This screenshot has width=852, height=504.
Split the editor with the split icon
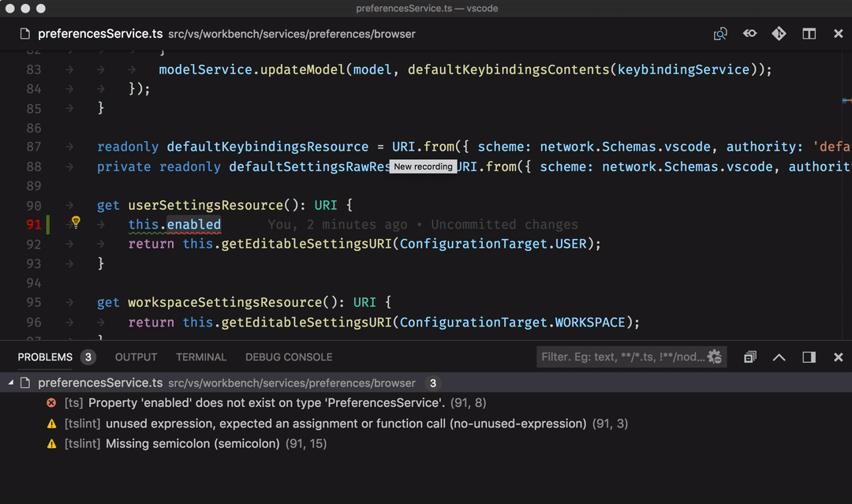tap(808, 34)
